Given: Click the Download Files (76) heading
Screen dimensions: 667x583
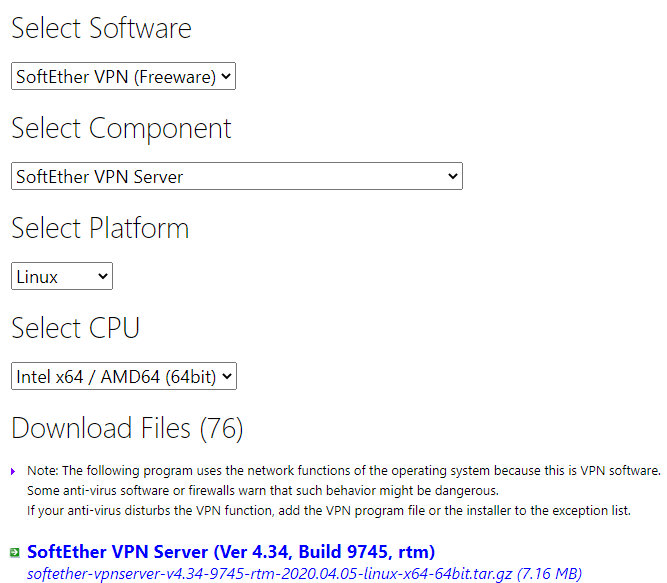Looking at the screenshot, I should (127, 428).
